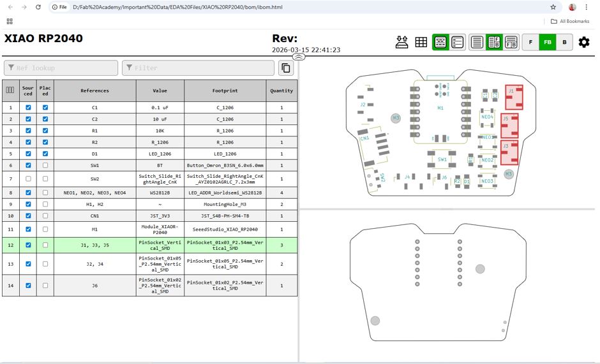Uncheck Placed for C2 row
600x364 pixels.
(x=45, y=119)
